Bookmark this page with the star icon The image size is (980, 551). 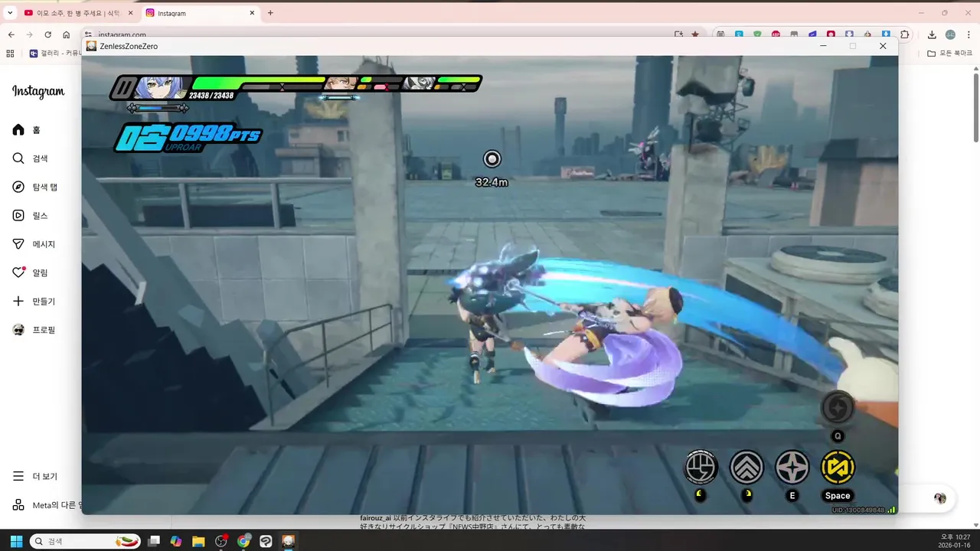[x=695, y=34]
